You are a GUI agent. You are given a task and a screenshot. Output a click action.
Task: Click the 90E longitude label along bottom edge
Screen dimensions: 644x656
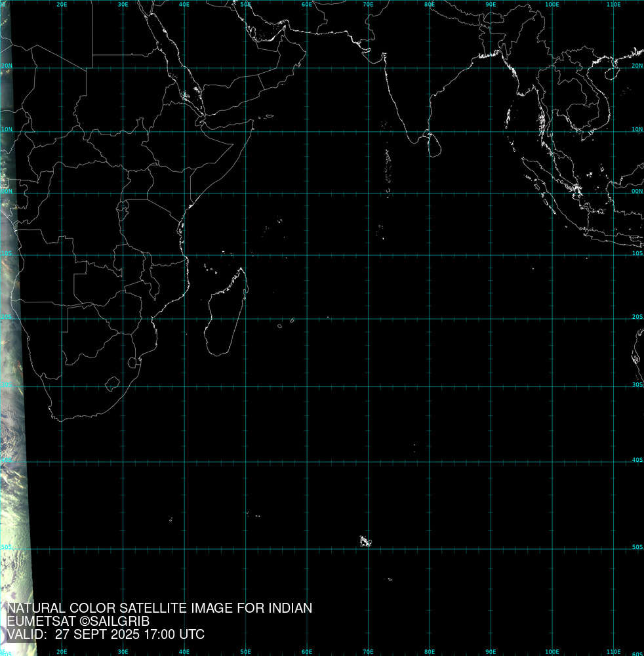(x=491, y=651)
